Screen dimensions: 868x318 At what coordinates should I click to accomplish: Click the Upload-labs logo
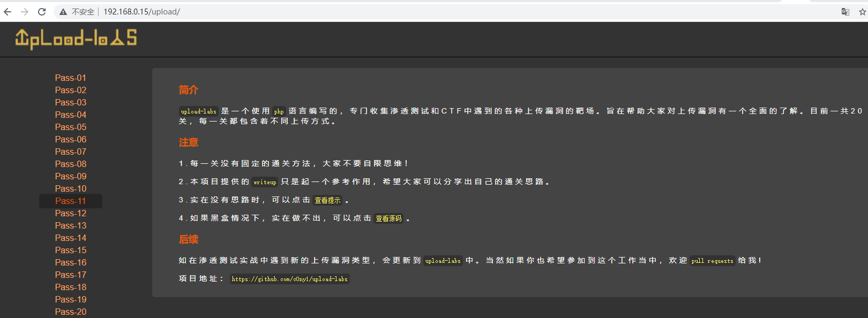coord(76,39)
